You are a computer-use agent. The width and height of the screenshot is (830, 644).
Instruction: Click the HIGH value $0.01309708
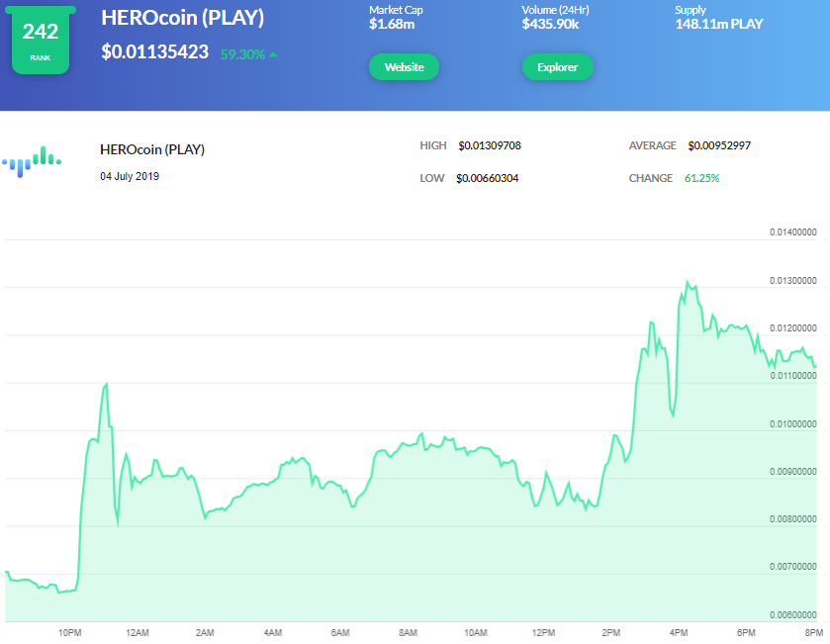point(490,145)
